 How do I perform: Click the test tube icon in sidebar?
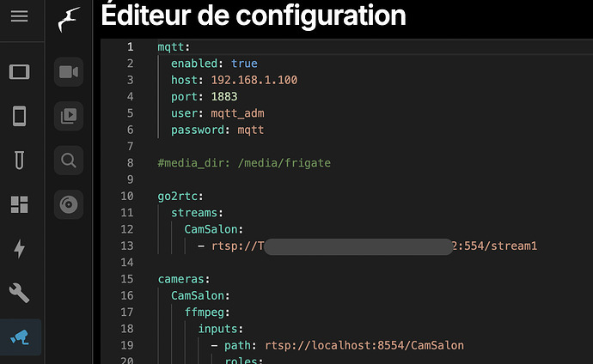click(x=20, y=160)
